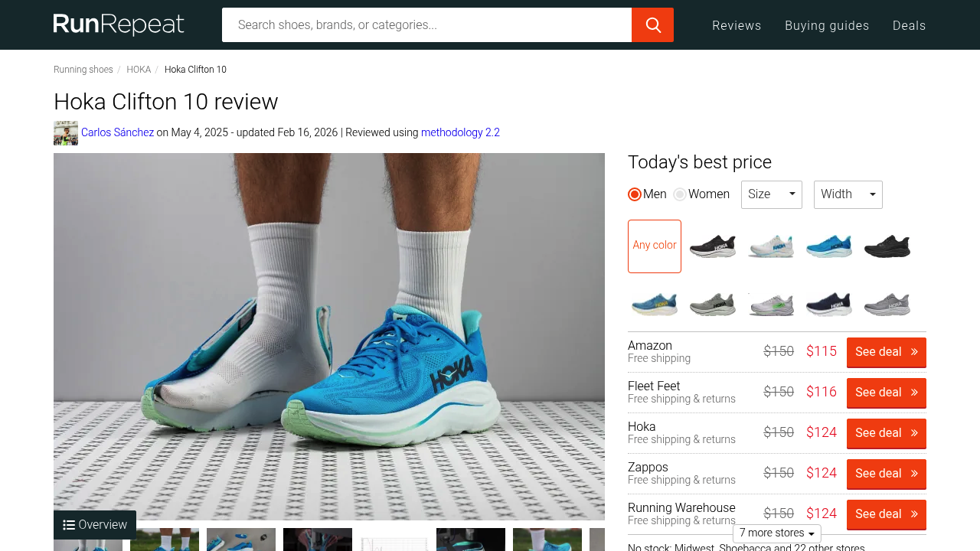Open the second gallery thumbnail

pos(165,540)
